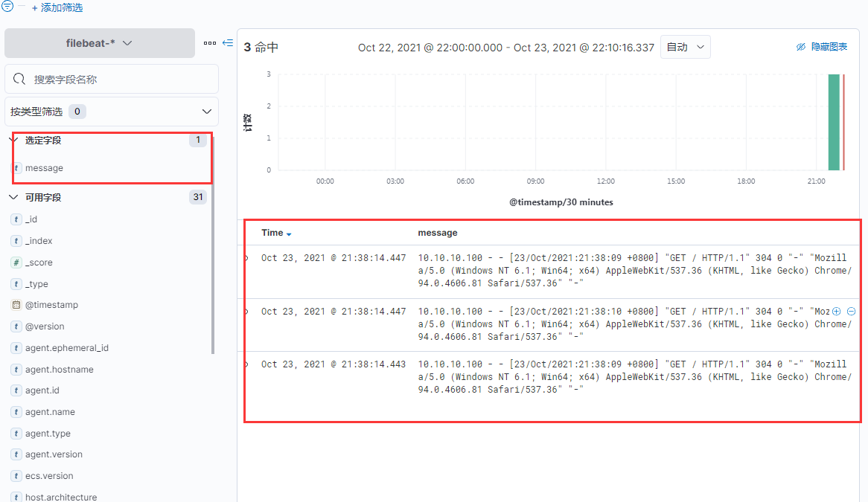Viewport: 868px width, 502px height.
Task: Click the chart date range text
Action: pyautogui.click(x=506, y=48)
